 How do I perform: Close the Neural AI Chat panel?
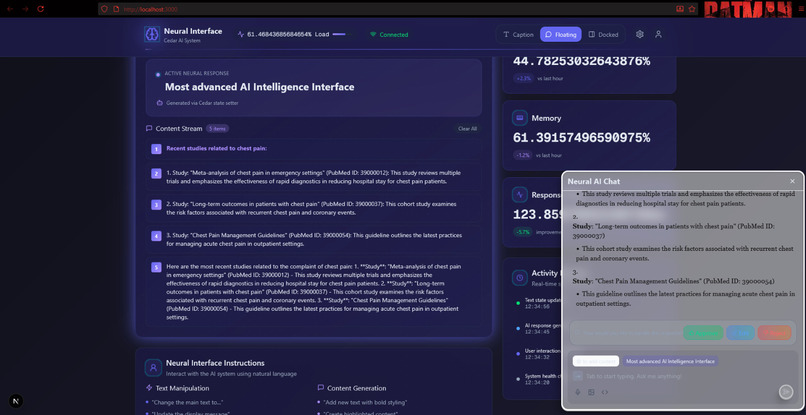[x=792, y=181]
